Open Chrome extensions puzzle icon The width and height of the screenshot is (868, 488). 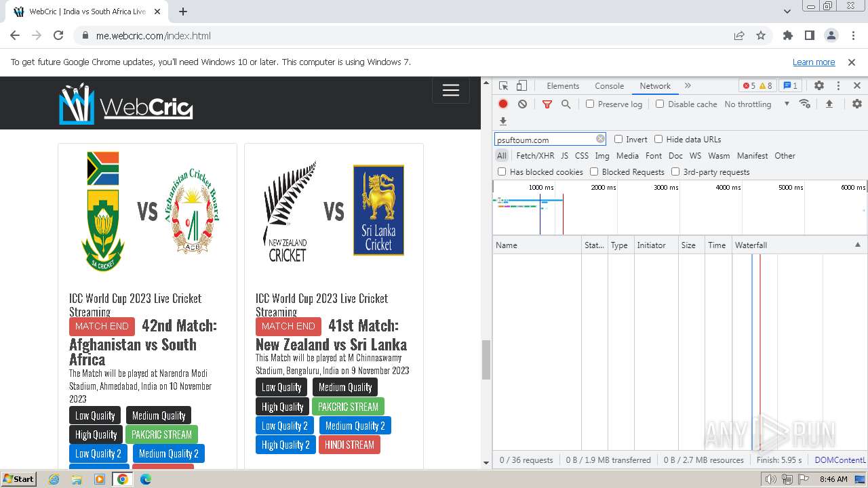pos(788,36)
